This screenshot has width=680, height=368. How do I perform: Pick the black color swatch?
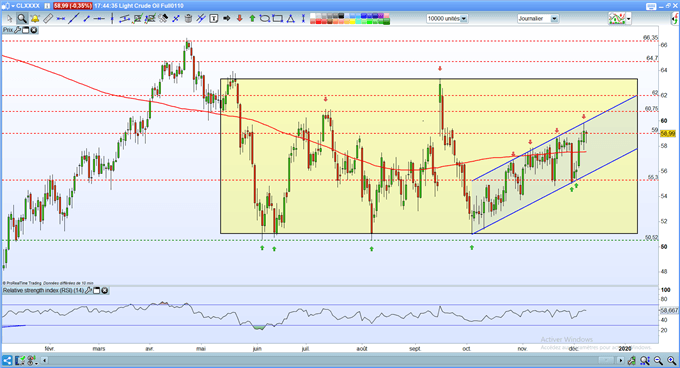pos(341,16)
